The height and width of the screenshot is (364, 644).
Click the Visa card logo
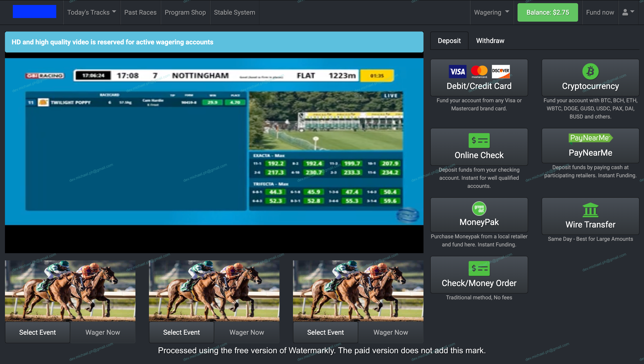(x=457, y=72)
